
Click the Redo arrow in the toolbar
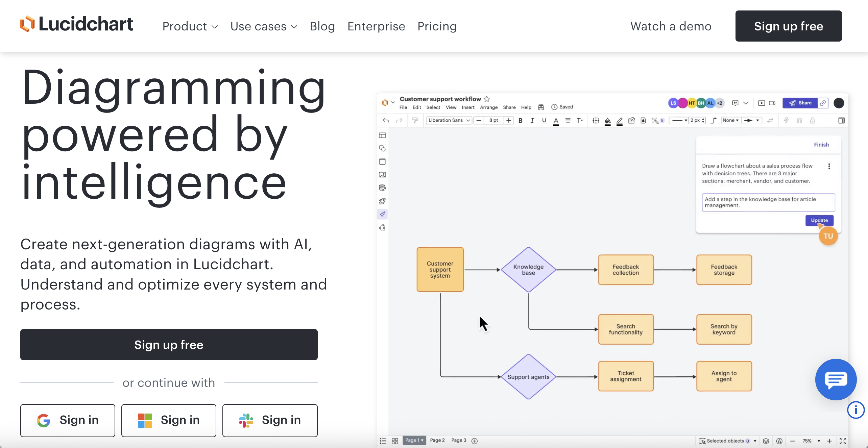(x=399, y=121)
